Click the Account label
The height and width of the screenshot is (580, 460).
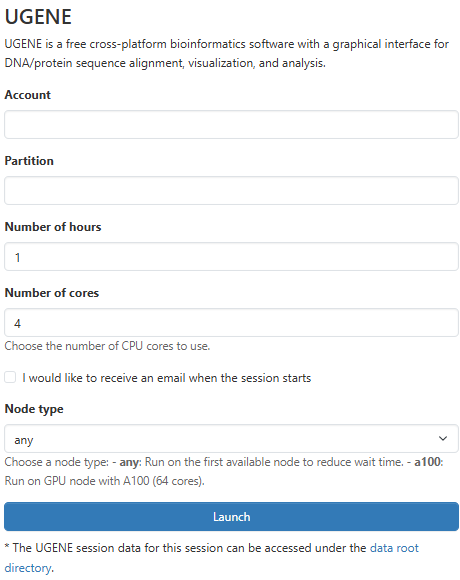click(27, 95)
